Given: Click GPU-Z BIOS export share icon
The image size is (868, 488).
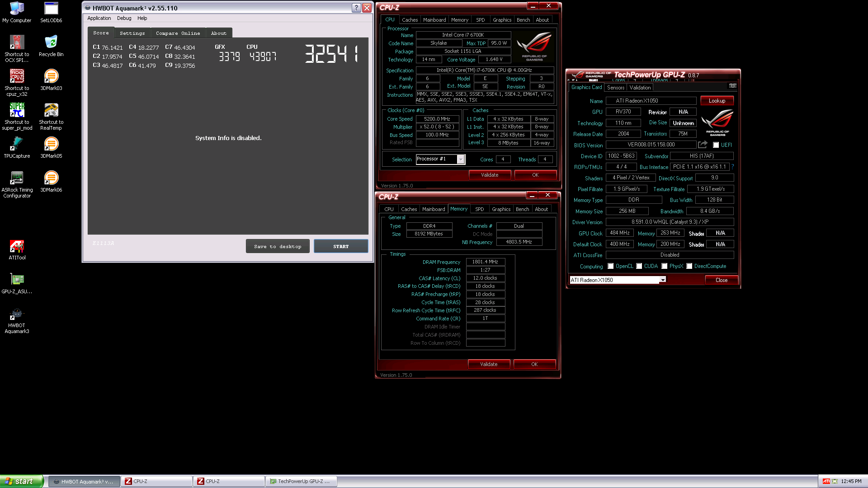Looking at the screenshot, I should [703, 145].
